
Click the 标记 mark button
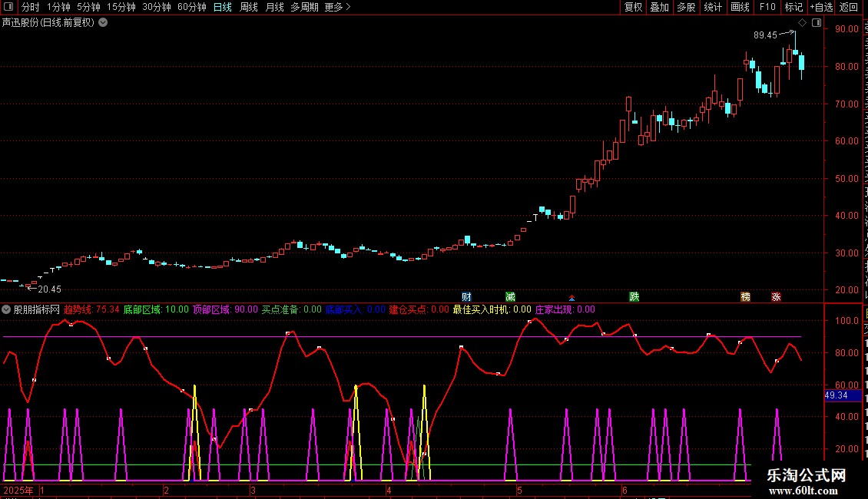click(x=793, y=7)
